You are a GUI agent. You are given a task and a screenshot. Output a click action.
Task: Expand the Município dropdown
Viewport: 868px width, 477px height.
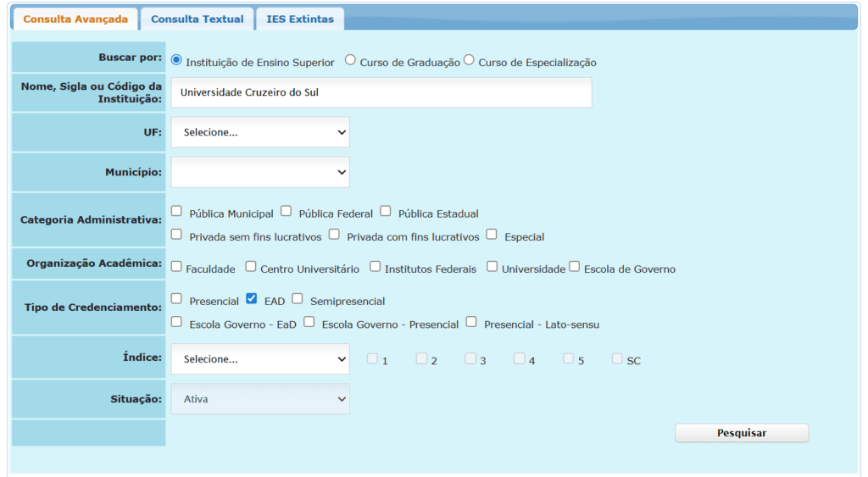[260, 172]
